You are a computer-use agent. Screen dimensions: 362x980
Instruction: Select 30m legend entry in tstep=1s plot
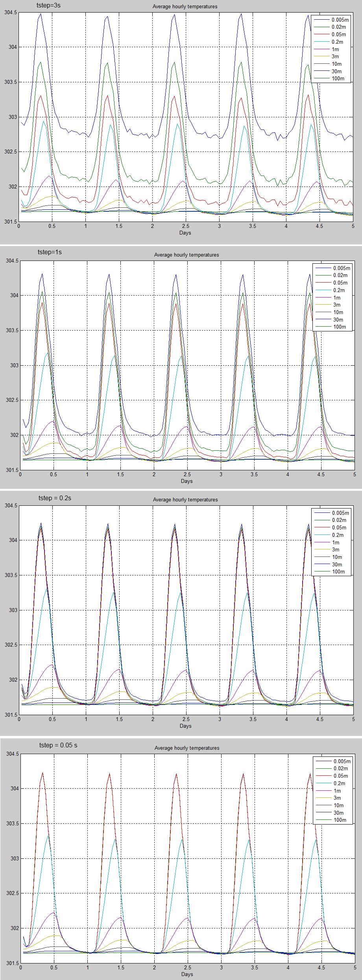pyautogui.click(x=338, y=320)
